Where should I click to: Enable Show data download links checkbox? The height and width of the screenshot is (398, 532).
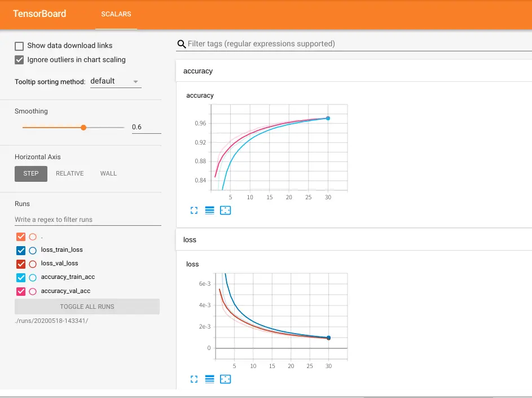[x=19, y=46]
